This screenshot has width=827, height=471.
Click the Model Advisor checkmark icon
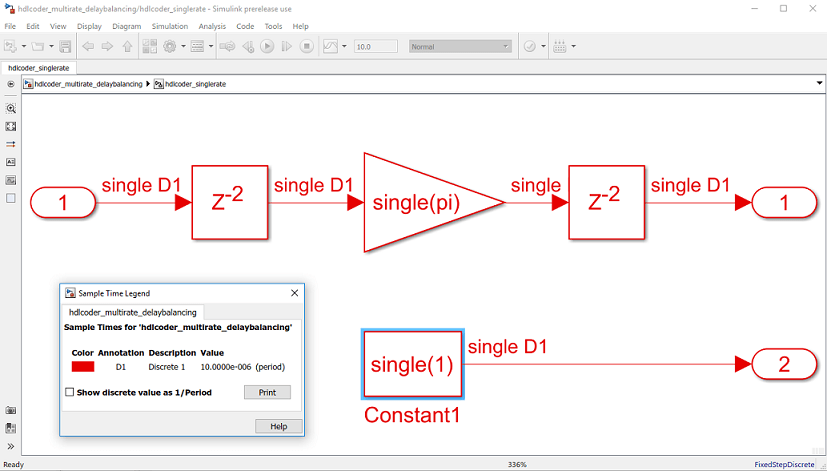point(530,47)
